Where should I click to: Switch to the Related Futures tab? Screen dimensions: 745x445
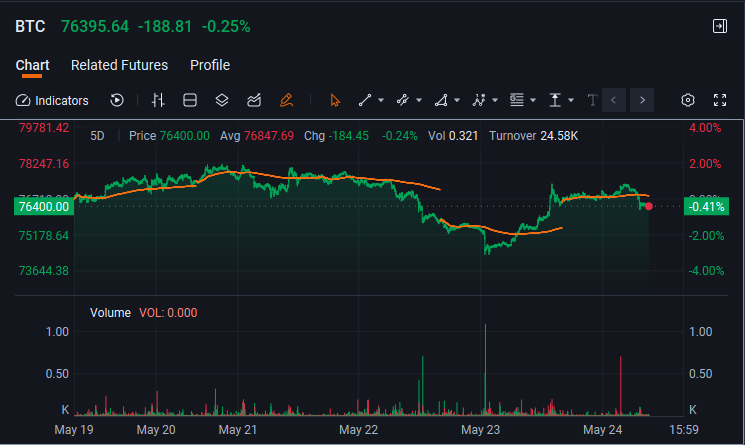tap(119, 65)
